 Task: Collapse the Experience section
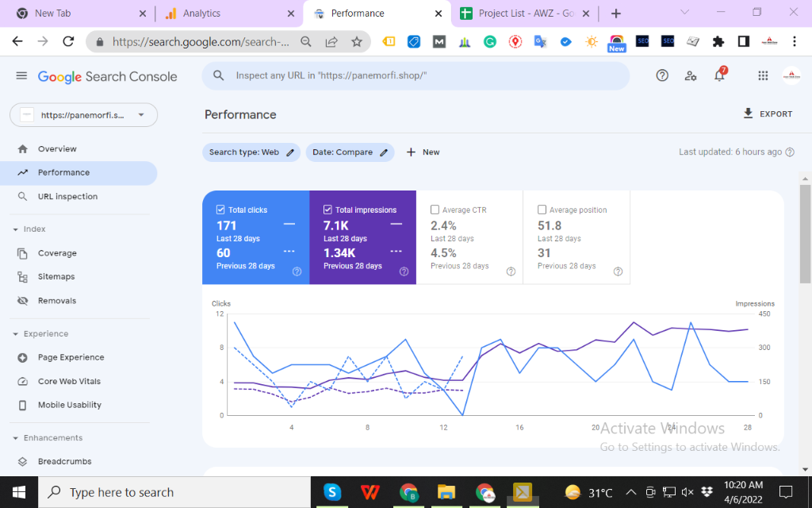15,334
